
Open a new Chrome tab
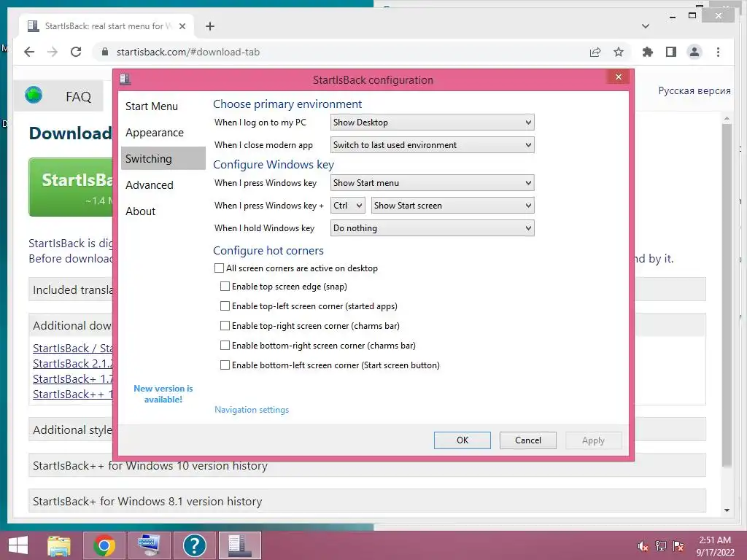click(x=209, y=26)
